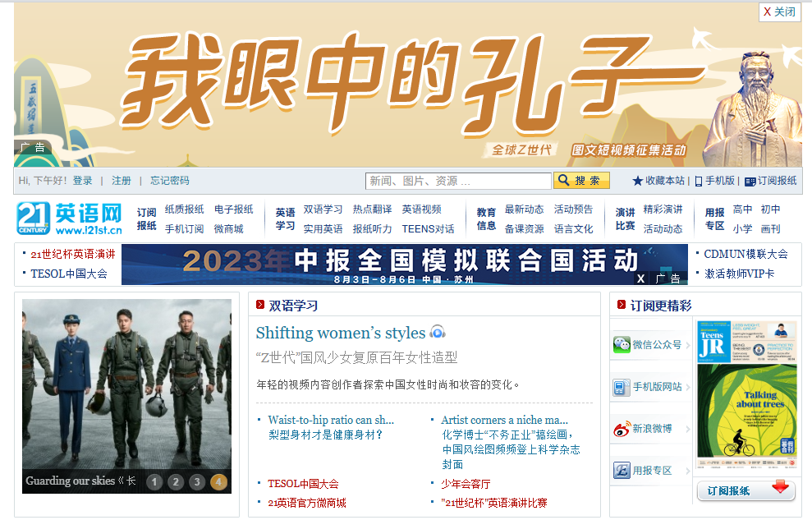
Task: Open Weibo 新浪微博 icon entry
Action: click(651, 428)
